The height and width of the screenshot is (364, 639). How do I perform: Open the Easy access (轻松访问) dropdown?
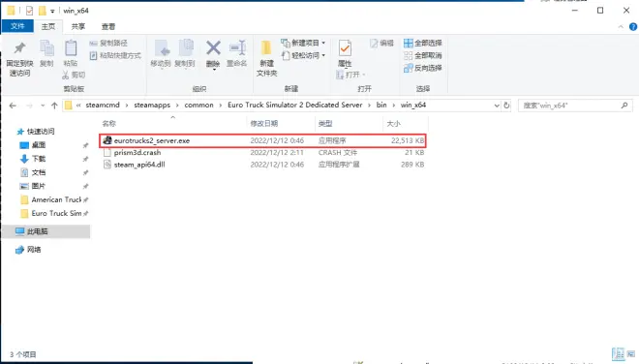tap(303, 55)
